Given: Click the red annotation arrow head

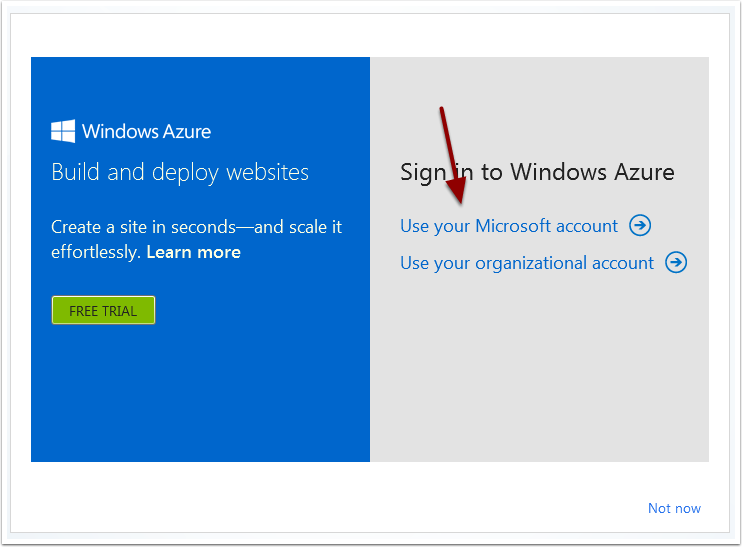Looking at the screenshot, I should coord(457,189).
